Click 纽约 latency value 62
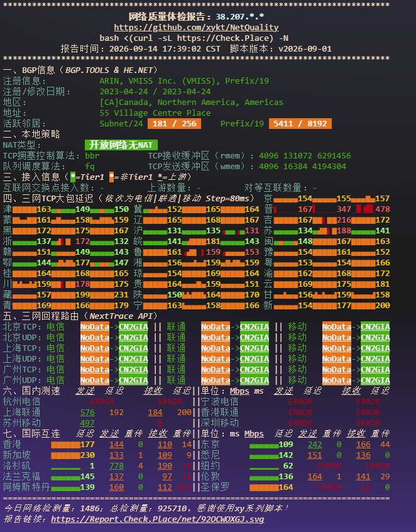Viewport: 416px width, 532px height. point(288,466)
